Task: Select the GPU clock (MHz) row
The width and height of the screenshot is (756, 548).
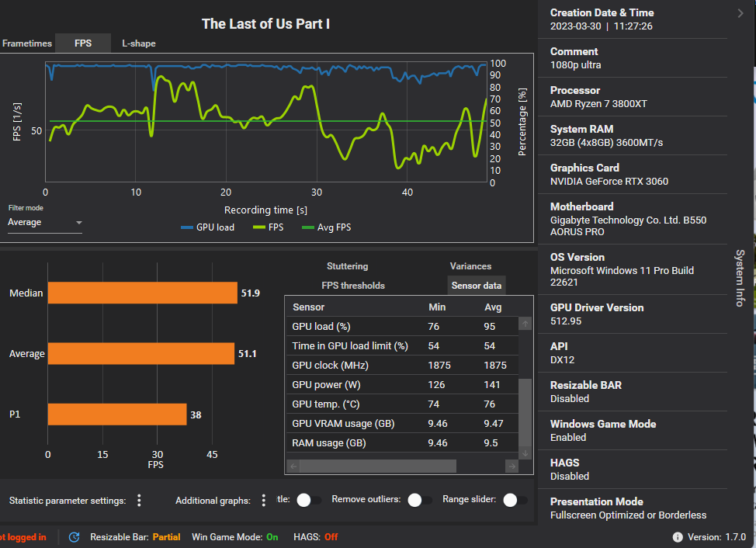Action: click(x=402, y=366)
